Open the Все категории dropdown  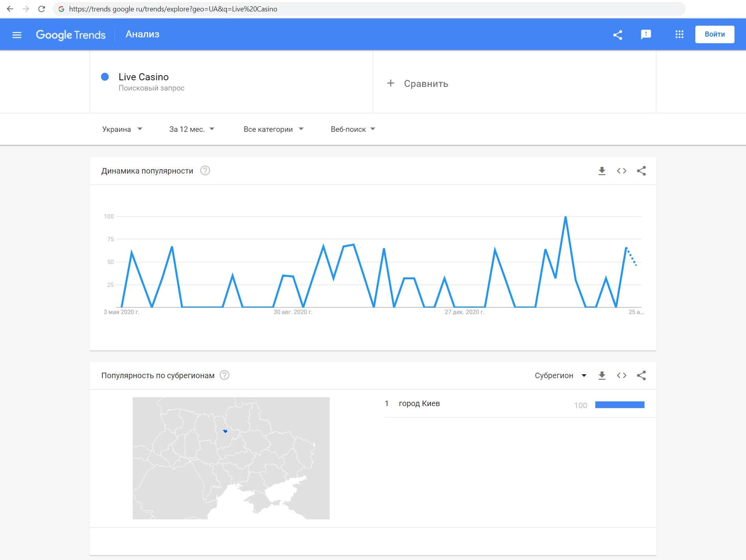point(273,129)
